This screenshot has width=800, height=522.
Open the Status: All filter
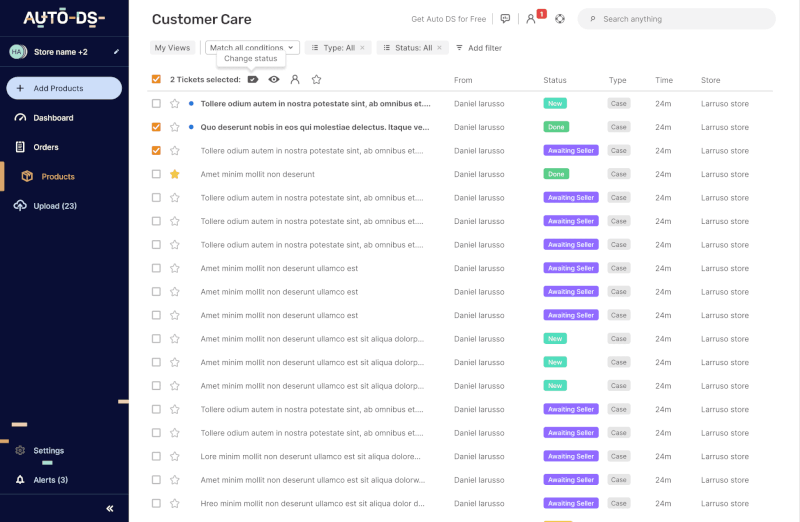coord(413,47)
